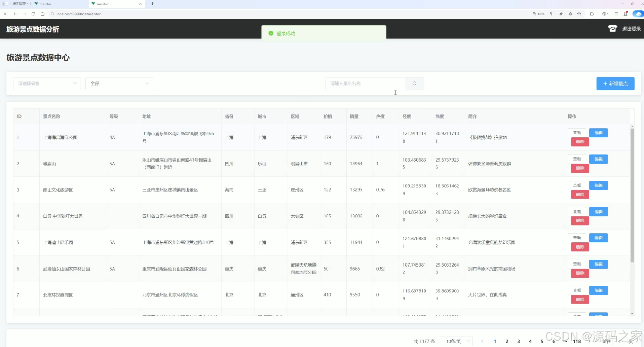Click the pagination ellipsis to jump pages

click(x=565, y=341)
